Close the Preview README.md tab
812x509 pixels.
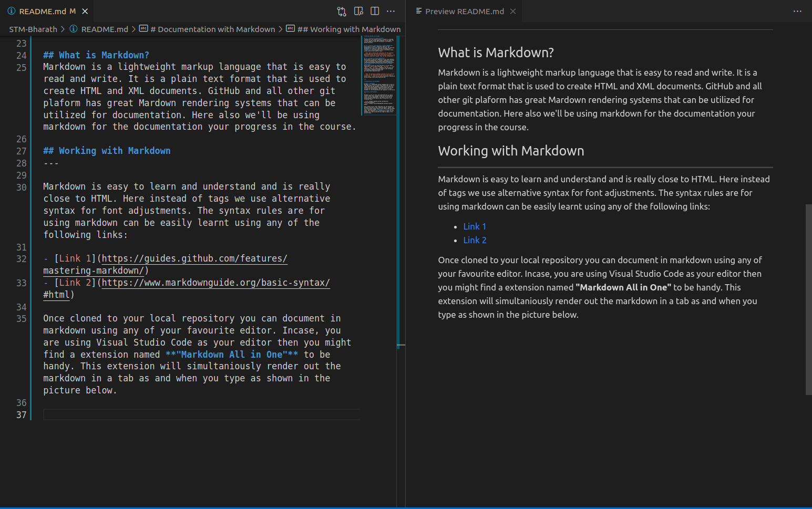point(513,11)
